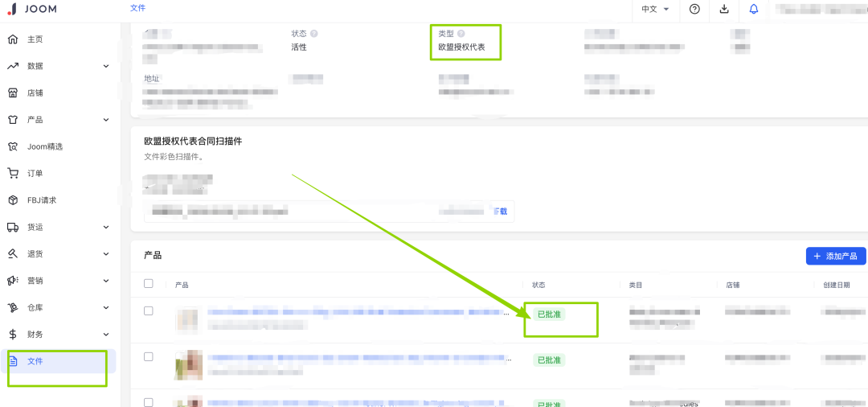868x407 pixels.
Task: Open the first product's title link
Action: click(358, 314)
